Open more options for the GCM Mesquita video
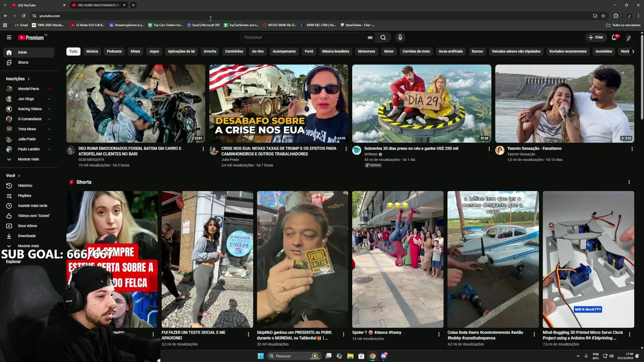Image resolution: width=644 pixels, height=362 pixels. tap(203, 149)
